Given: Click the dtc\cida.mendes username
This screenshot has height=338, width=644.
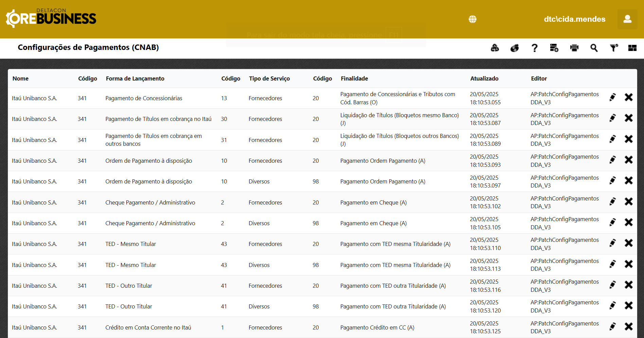Looking at the screenshot, I should click(x=574, y=19).
